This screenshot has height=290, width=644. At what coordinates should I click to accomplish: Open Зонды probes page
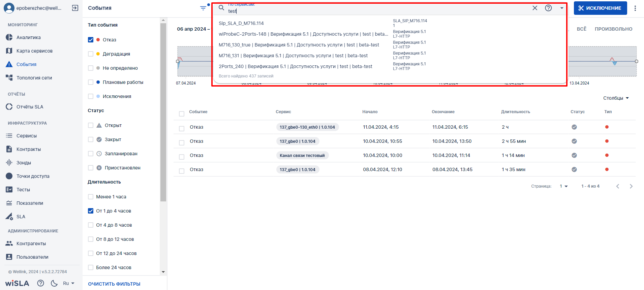pos(18,163)
